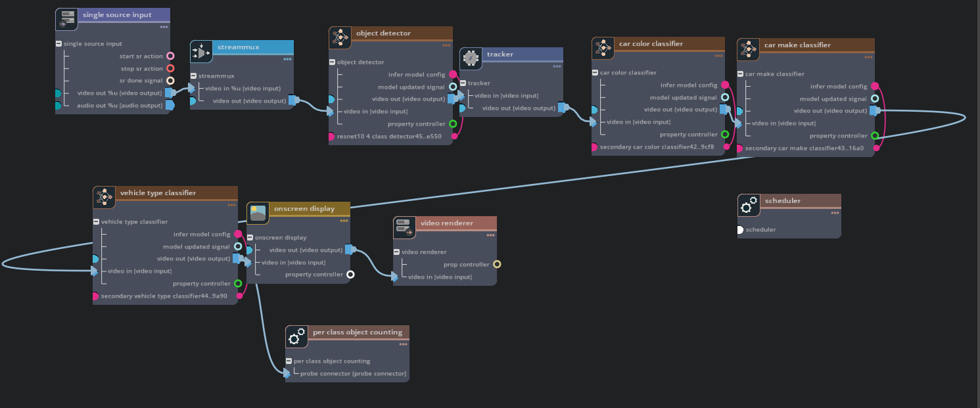This screenshot has width=980, height=408.
Task: Click the probe connector input handle
Action: point(287,374)
